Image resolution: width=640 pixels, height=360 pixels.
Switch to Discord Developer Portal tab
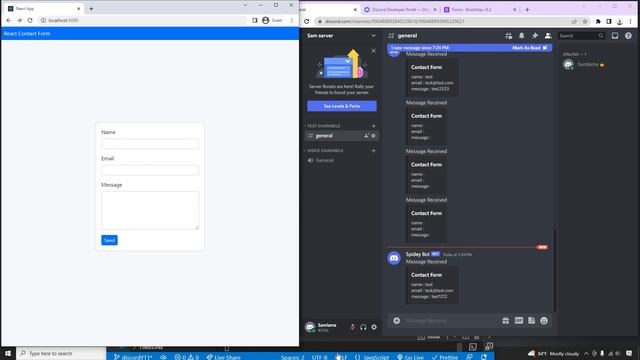(400, 9)
